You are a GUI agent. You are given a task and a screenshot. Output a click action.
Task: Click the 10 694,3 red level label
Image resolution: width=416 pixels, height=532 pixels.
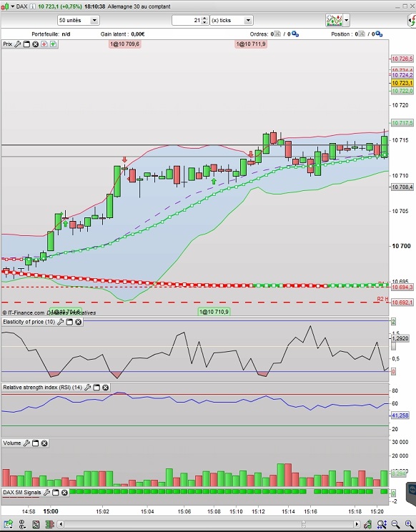[402, 287]
